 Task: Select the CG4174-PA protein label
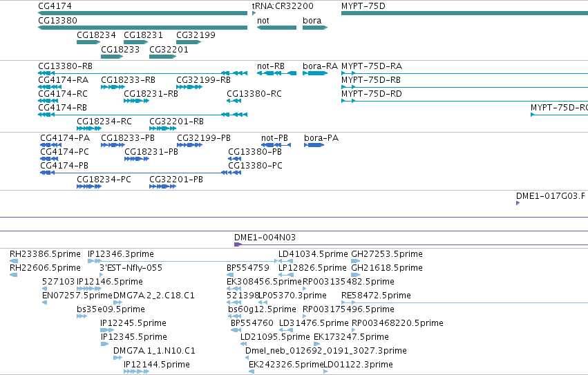tap(65, 138)
